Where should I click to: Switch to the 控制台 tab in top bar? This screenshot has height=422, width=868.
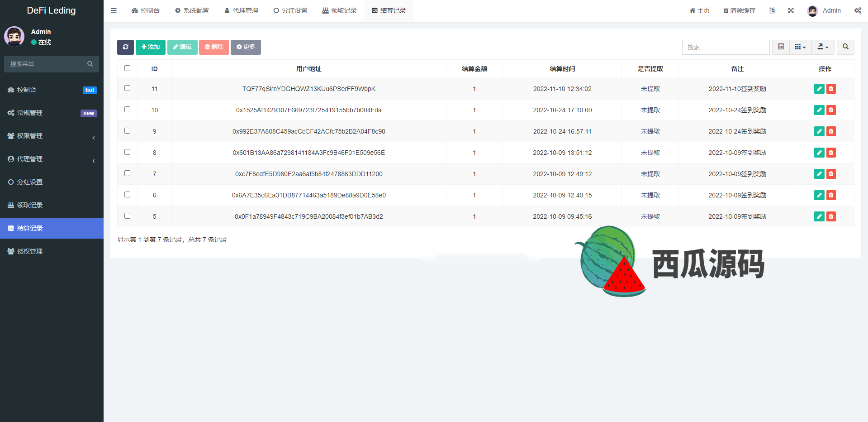point(146,10)
